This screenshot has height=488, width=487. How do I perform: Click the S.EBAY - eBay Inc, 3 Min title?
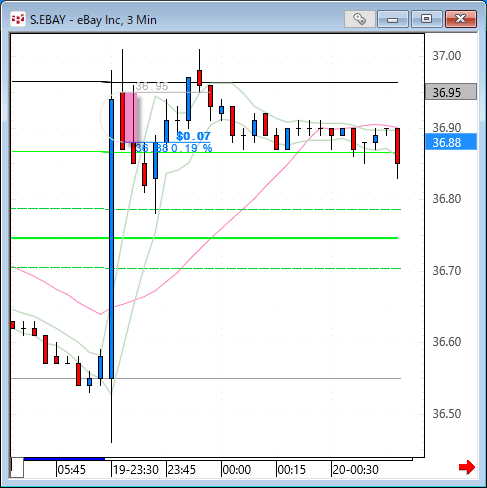[93, 20]
